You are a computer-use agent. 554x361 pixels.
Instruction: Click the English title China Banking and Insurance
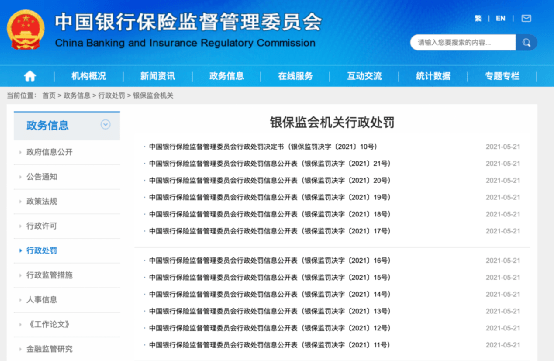pyautogui.click(x=185, y=43)
